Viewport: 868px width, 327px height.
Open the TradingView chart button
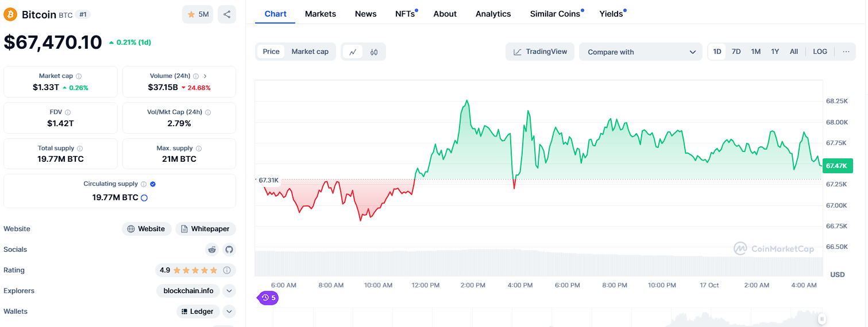point(540,52)
